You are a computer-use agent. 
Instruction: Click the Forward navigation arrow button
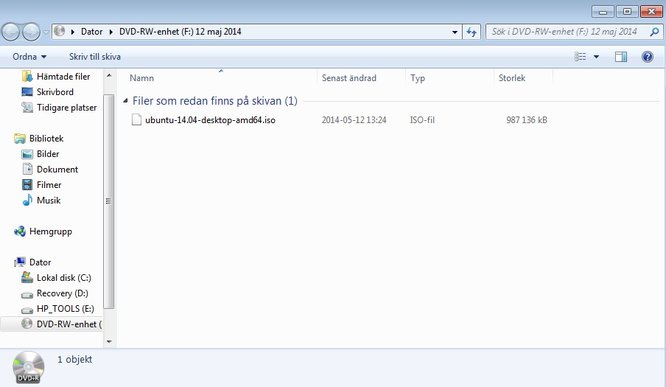click(x=31, y=32)
